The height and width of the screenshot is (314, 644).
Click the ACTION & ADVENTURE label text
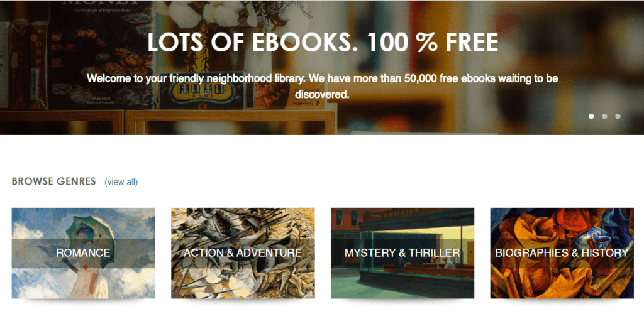pos(243,253)
